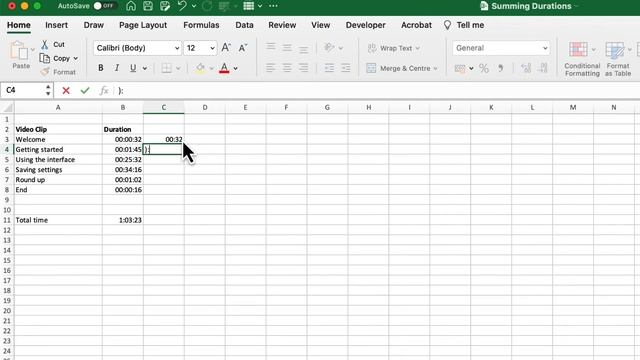Open the Data tab

[244, 25]
